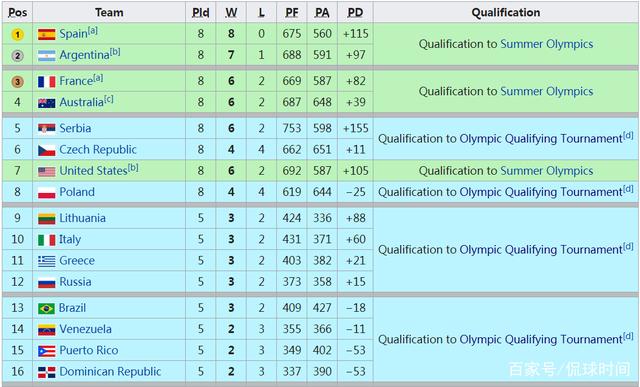Click the Greece flag icon
The image size is (640, 387).
pyautogui.click(x=47, y=261)
